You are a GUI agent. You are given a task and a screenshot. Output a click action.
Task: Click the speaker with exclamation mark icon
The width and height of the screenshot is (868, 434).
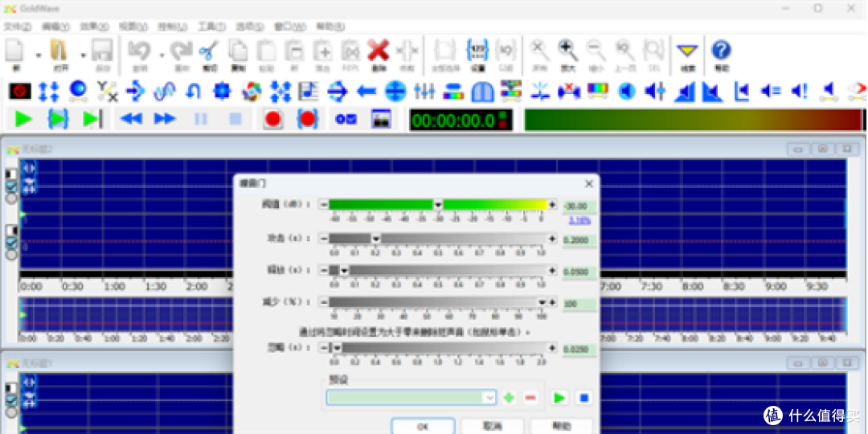[x=800, y=91]
